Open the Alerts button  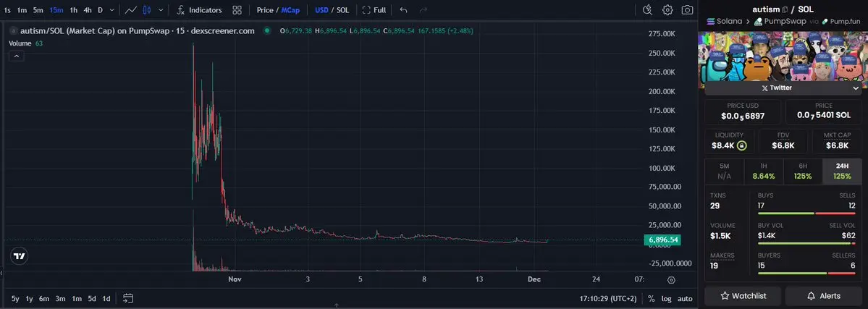(x=824, y=296)
